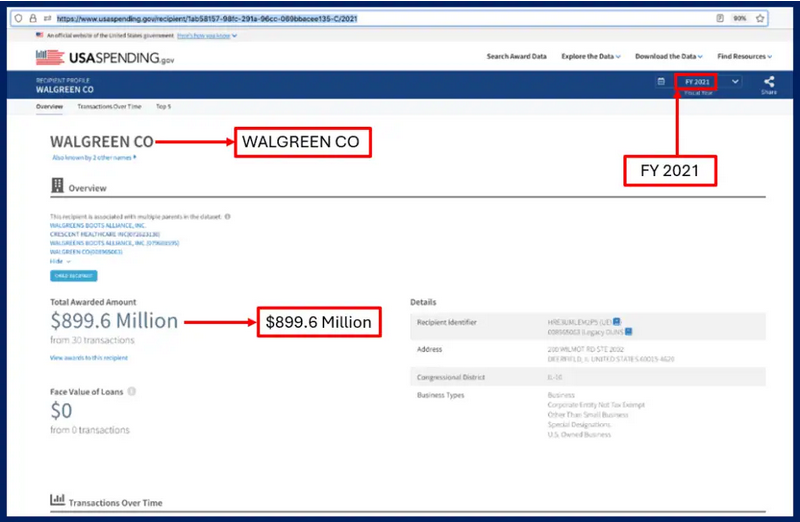Open Search Award Data in the navigation
800x522 pixels.
(x=516, y=57)
